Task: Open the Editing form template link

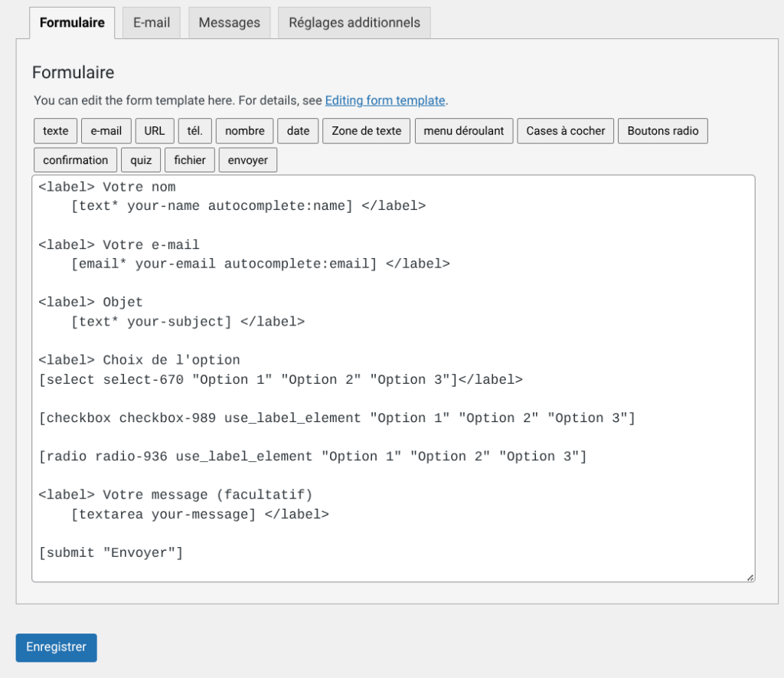Action: click(385, 100)
